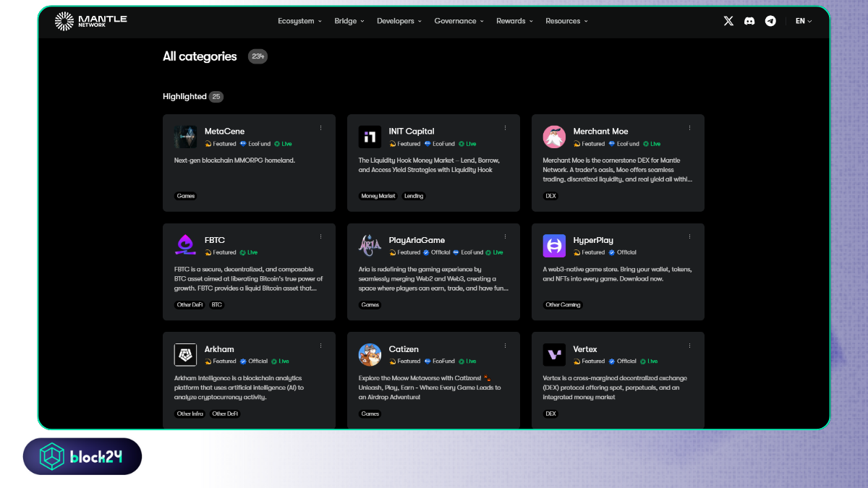Open the HyperPlay project title
Viewport: 868px width, 488px height.
click(x=593, y=240)
